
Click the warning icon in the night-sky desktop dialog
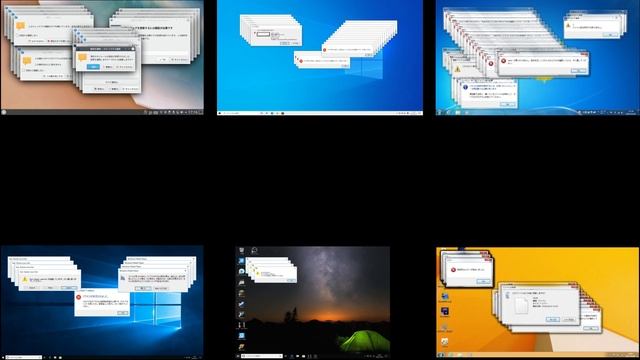258,273
